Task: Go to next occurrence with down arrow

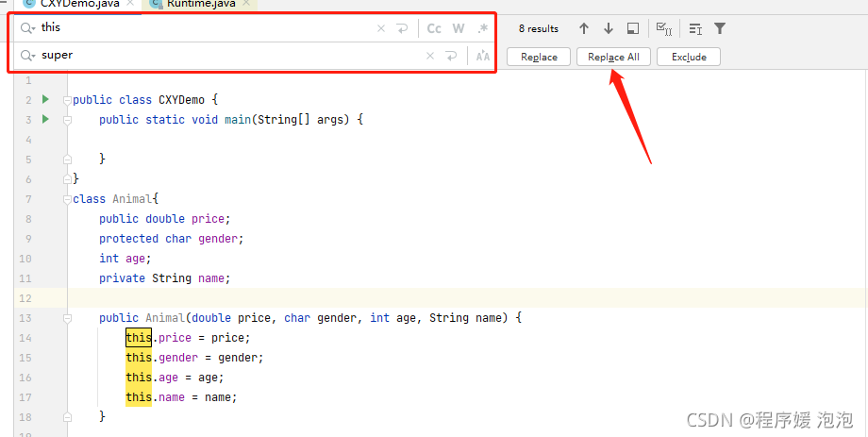Action: coord(609,29)
